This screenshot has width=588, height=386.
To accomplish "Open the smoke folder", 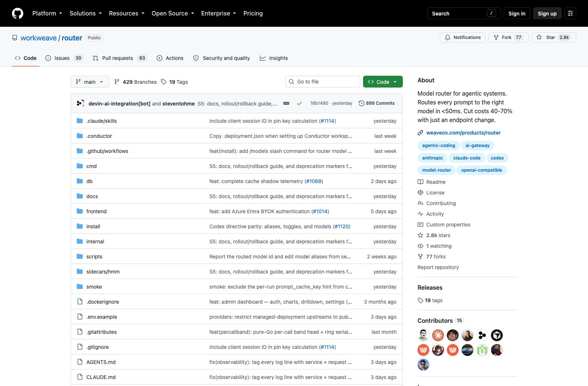I will [x=94, y=287].
